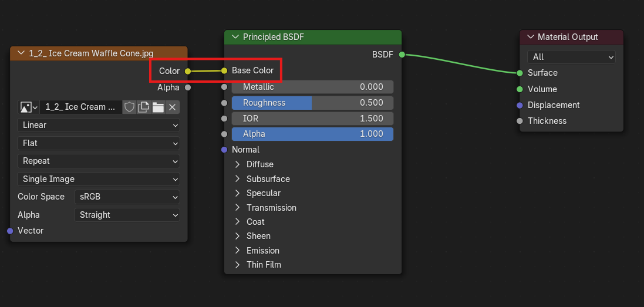The height and width of the screenshot is (307, 644).
Task: Click the Surface input socket
Action: pos(520,73)
